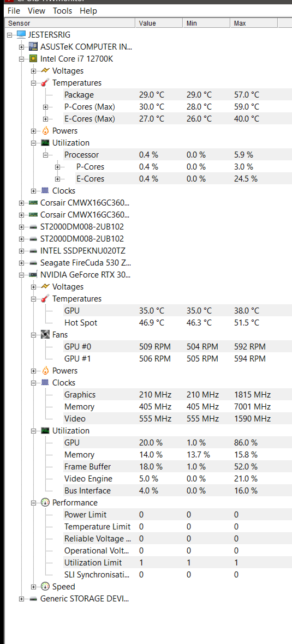
Task: Collapse the Processor utilization row
Action: point(46,155)
